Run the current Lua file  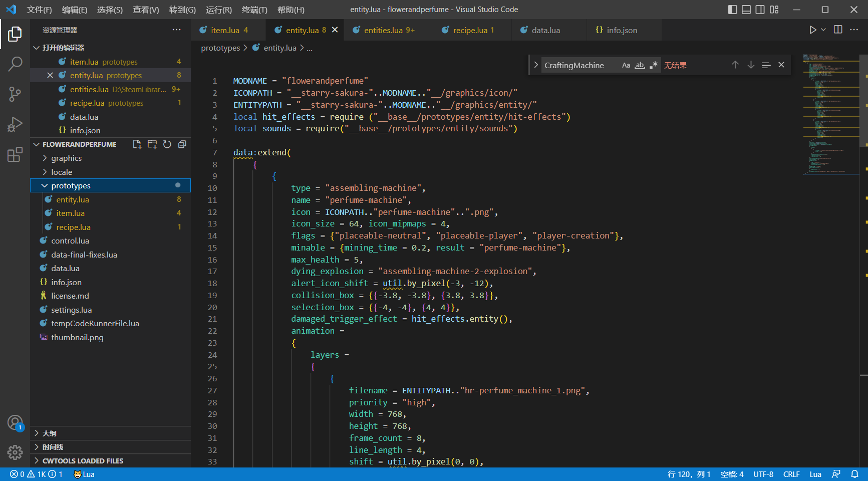[x=812, y=30]
